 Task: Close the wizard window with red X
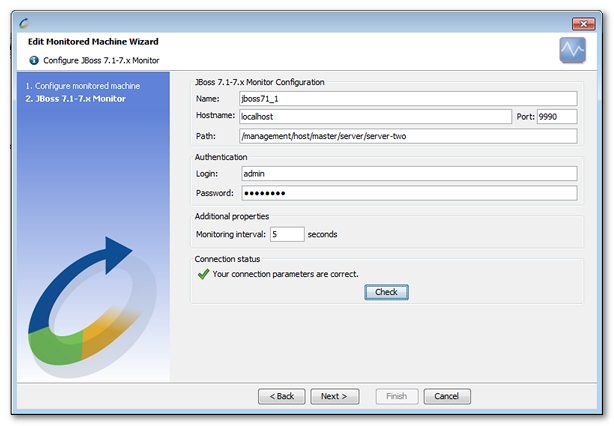pos(583,24)
